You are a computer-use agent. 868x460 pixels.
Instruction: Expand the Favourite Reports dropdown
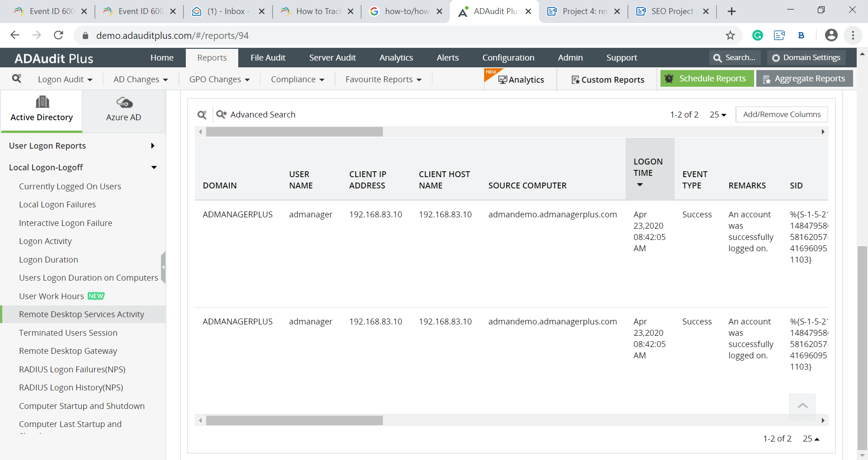click(383, 80)
